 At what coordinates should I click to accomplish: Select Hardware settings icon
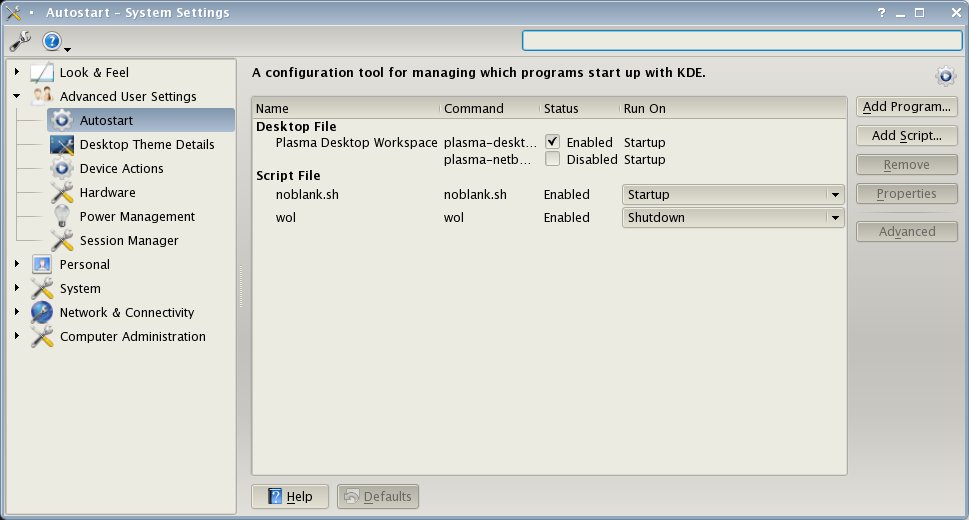(x=62, y=193)
